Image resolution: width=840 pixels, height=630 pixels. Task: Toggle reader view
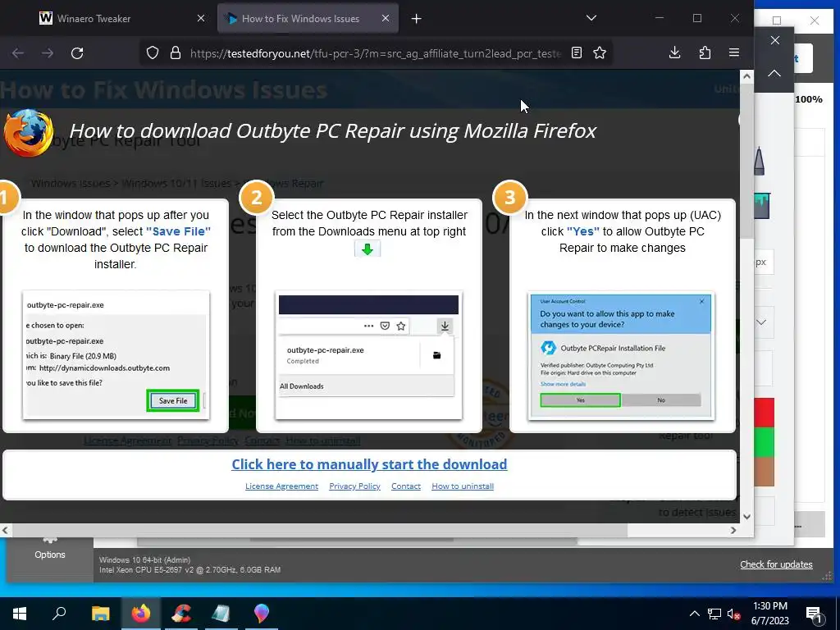pyautogui.click(x=577, y=53)
